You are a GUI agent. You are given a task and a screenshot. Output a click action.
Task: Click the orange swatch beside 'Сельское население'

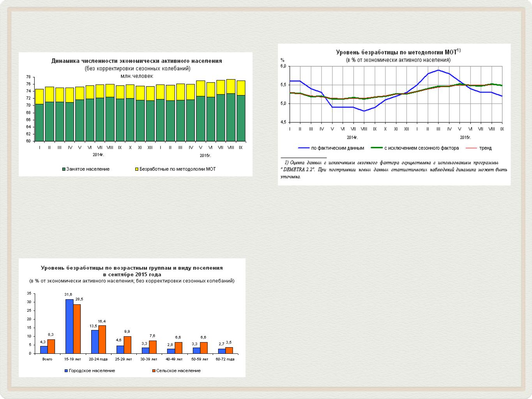tap(154, 371)
